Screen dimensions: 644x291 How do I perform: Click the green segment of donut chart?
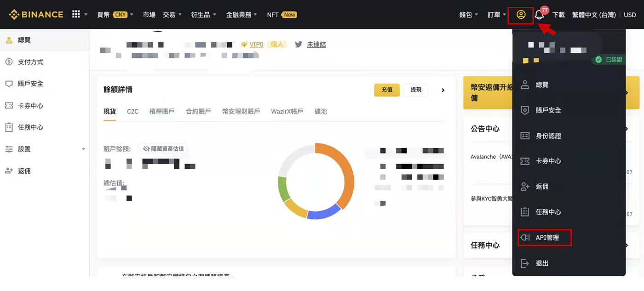coord(283,188)
